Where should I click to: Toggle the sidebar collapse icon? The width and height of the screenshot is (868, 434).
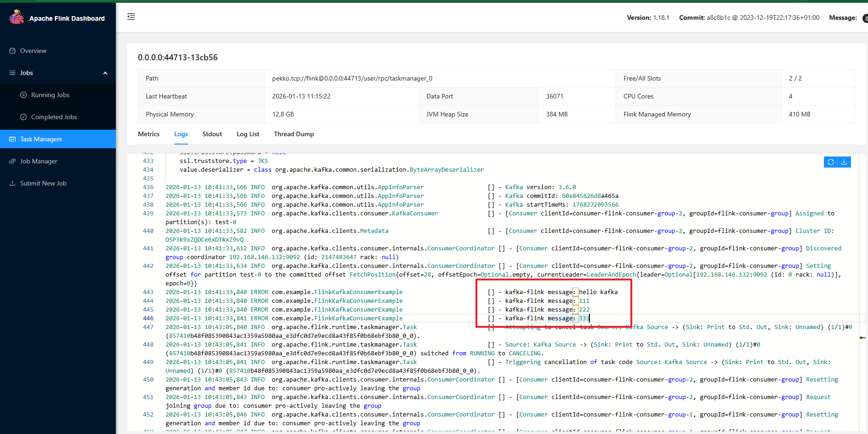point(131,16)
